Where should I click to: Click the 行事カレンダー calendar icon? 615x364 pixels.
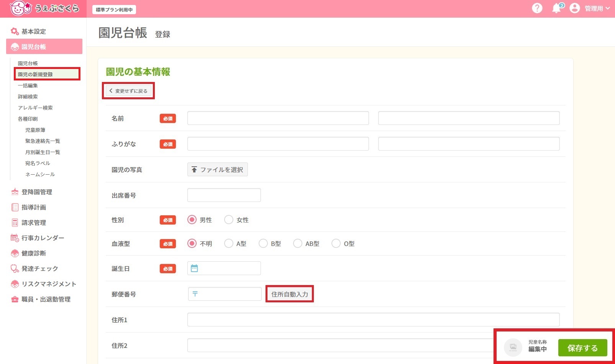pyautogui.click(x=15, y=238)
